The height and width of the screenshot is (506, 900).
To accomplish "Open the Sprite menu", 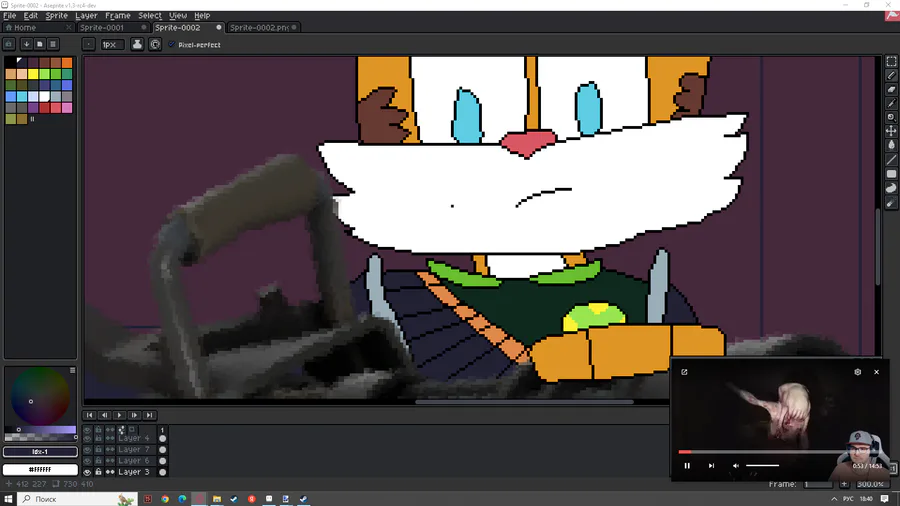I will point(56,15).
